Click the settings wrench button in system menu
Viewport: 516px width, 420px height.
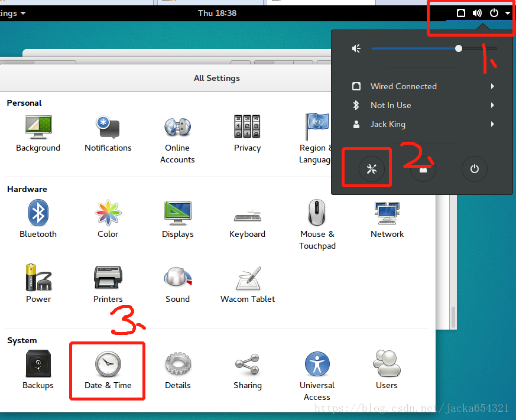(372, 169)
